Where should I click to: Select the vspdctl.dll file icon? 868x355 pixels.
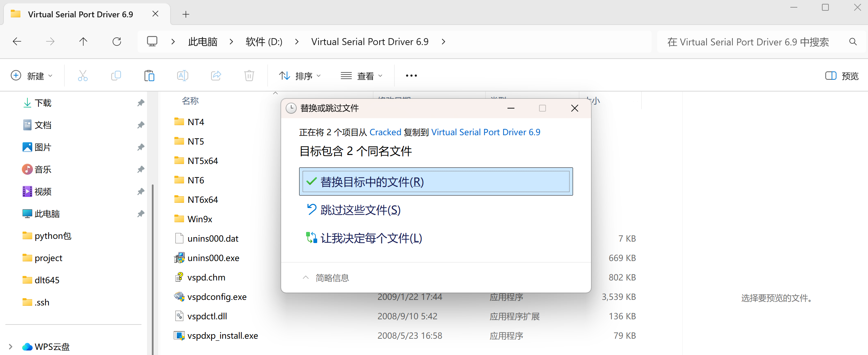179,316
